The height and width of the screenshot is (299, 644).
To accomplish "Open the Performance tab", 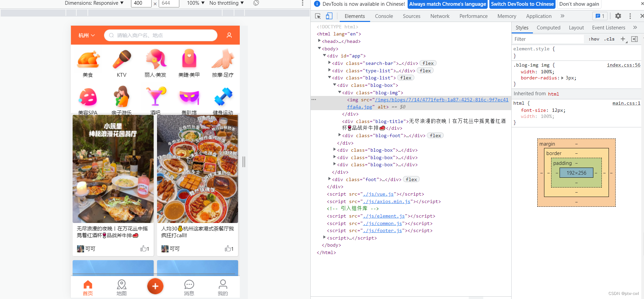I will [473, 16].
